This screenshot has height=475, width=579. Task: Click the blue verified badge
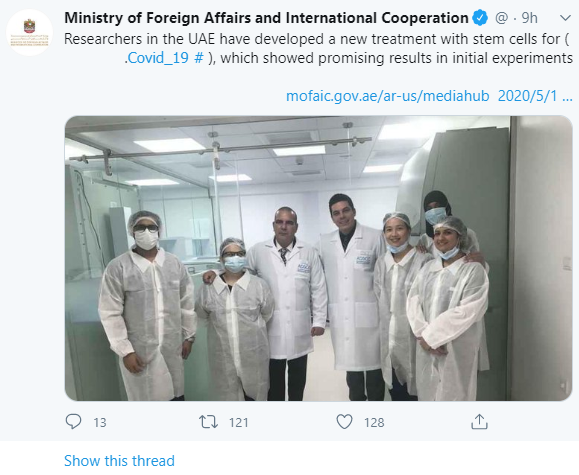pyautogui.click(x=480, y=18)
